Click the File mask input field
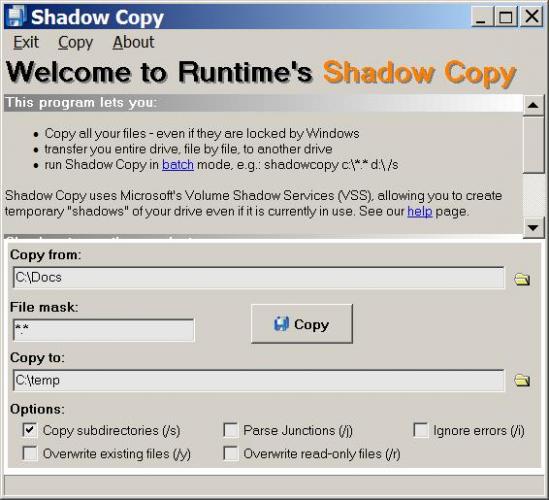Screen dimensions: 549x500 tap(104, 330)
